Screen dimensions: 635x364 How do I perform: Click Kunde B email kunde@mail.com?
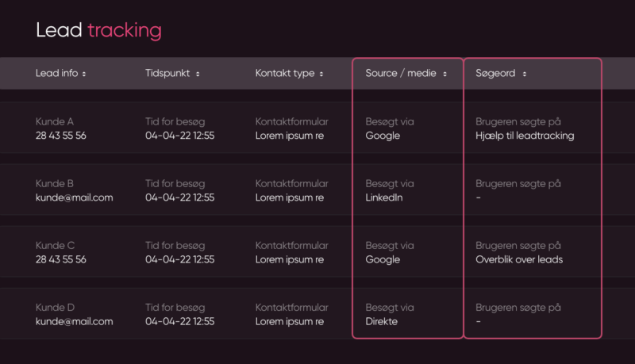coord(74,197)
